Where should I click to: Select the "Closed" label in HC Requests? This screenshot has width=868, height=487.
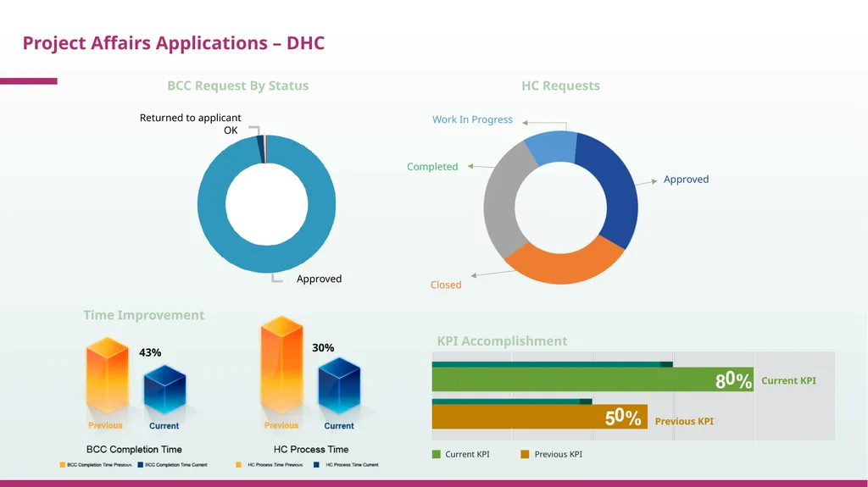tap(446, 285)
